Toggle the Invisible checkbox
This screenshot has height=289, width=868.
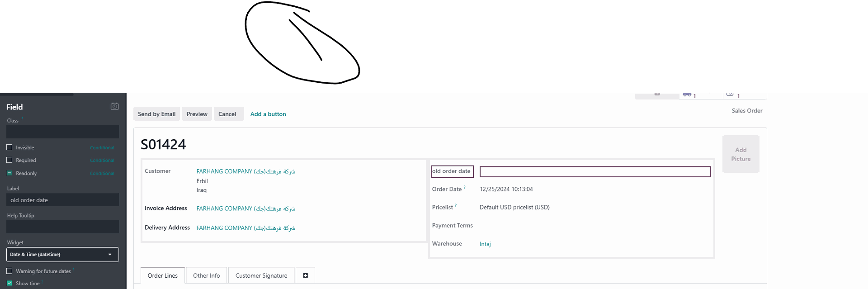pyautogui.click(x=9, y=147)
